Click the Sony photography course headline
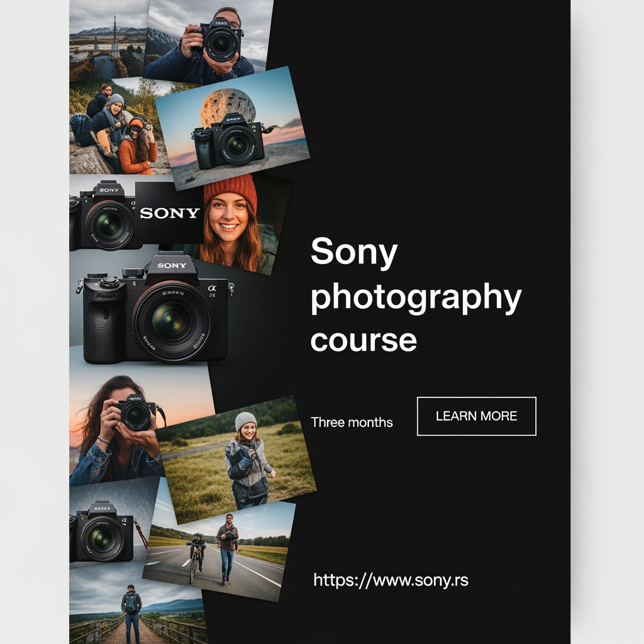644x644 pixels. pyautogui.click(x=416, y=294)
